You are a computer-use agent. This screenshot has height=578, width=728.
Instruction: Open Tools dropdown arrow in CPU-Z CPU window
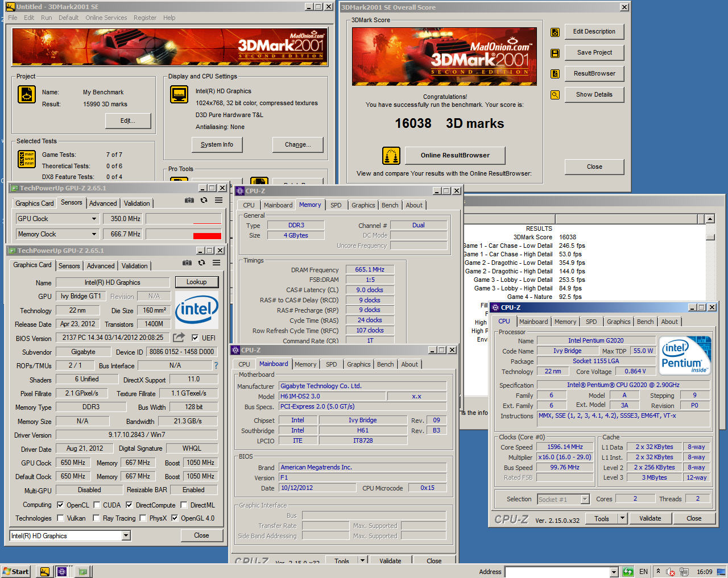point(622,518)
